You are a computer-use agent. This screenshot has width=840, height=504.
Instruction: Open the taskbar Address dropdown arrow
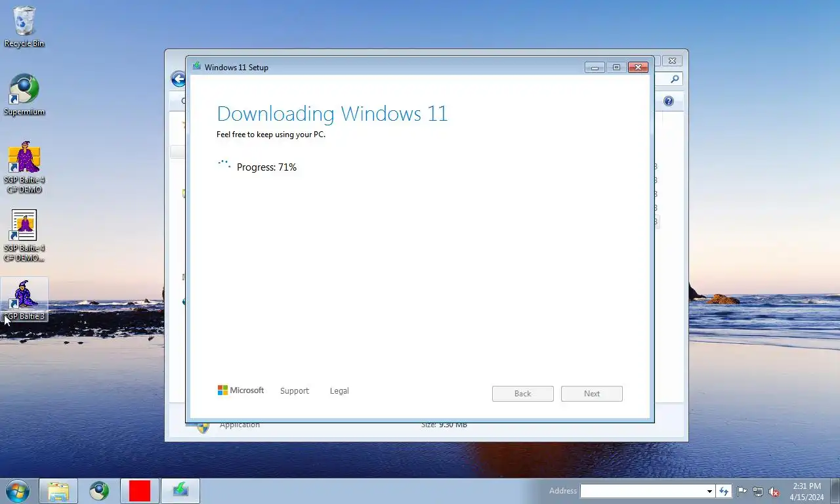(709, 491)
